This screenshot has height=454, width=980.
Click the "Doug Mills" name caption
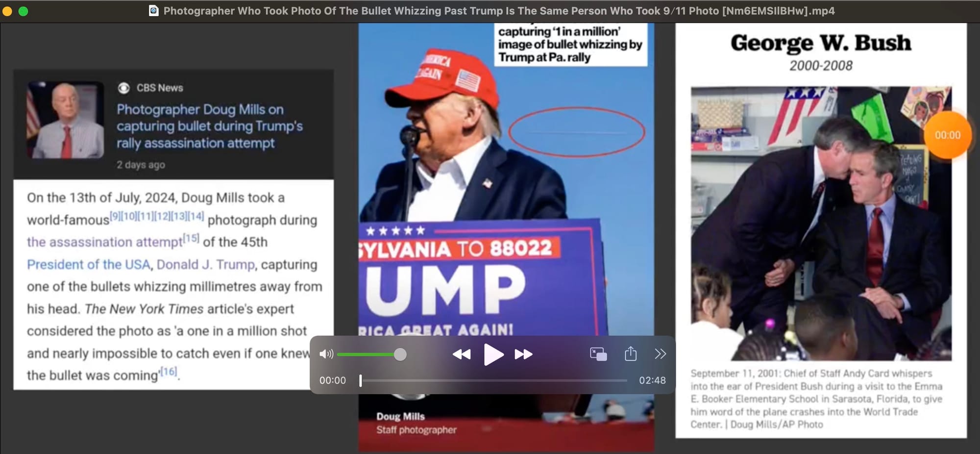click(400, 417)
